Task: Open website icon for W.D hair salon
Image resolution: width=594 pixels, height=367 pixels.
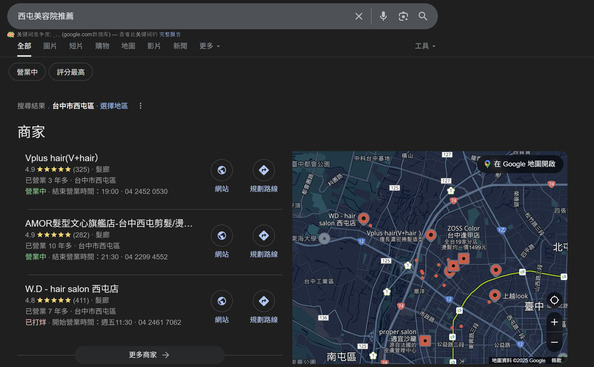Action: (222, 301)
